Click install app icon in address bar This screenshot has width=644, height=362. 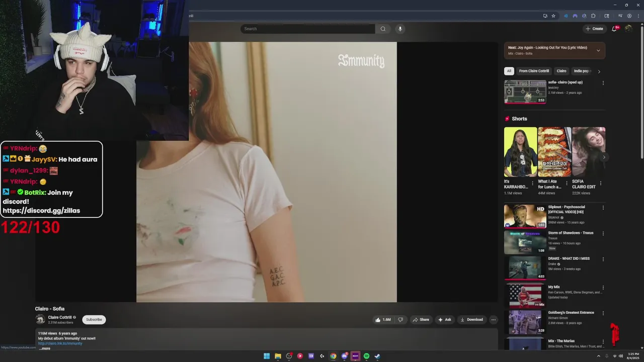(x=545, y=16)
